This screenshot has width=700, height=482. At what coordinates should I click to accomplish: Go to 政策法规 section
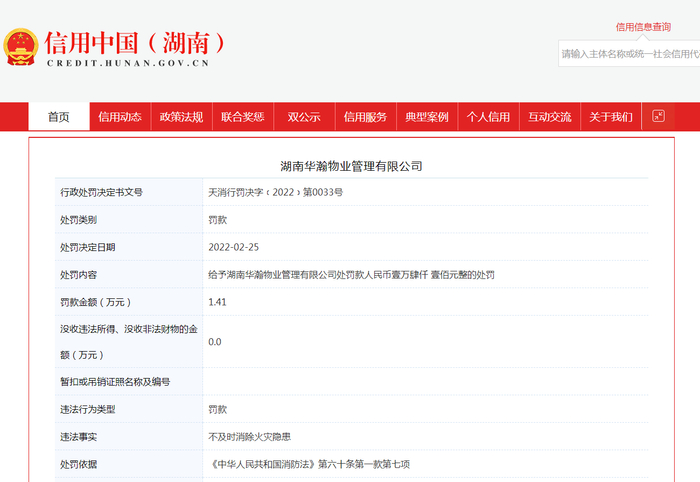[x=181, y=117]
